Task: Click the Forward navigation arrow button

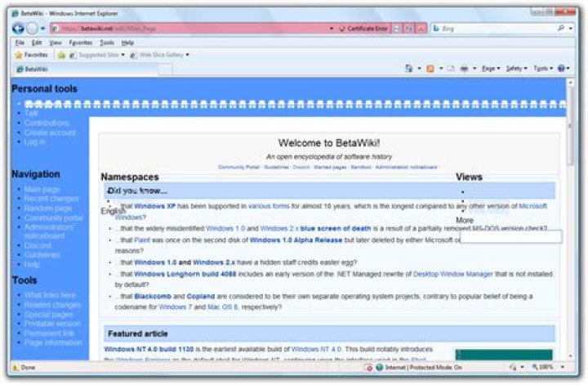Action: pyautogui.click(x=32, y=29)
